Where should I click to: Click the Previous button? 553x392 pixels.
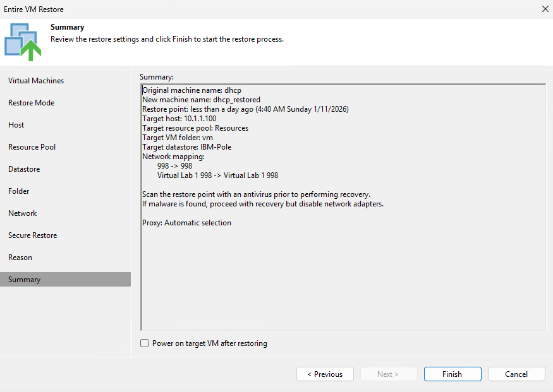(325, 374)
